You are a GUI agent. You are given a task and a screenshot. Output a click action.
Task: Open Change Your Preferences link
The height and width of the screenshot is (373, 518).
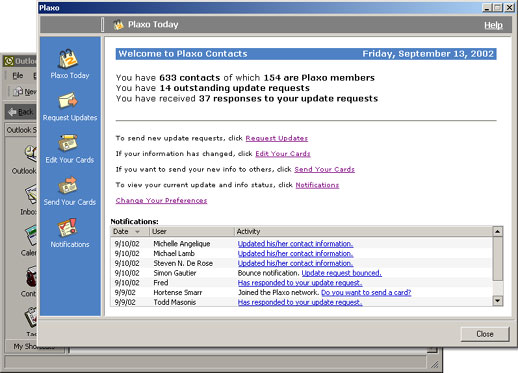[161, 201]
